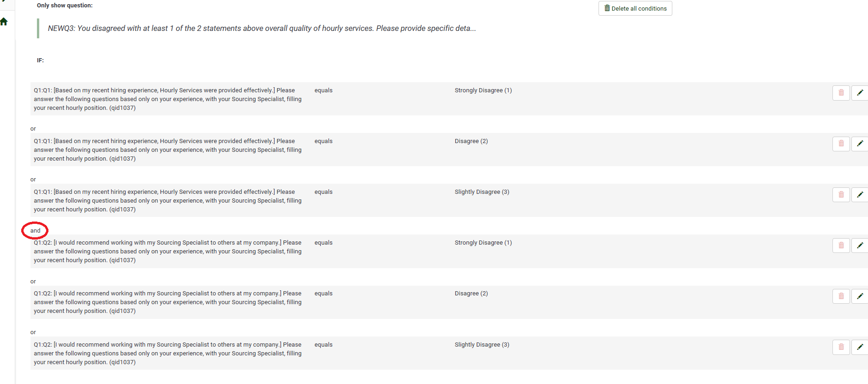Edit the Q1:Q2 Slightly Disagree (3) condition
Image resolution: width=868 pixels, height=384 pixels.
click(x=860, y=347)
